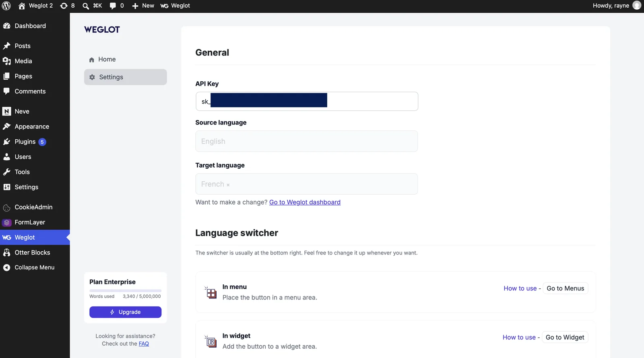The image size is (644, 358).
Task: Click the Howdy, rayne account text
Action: point(611,6)
